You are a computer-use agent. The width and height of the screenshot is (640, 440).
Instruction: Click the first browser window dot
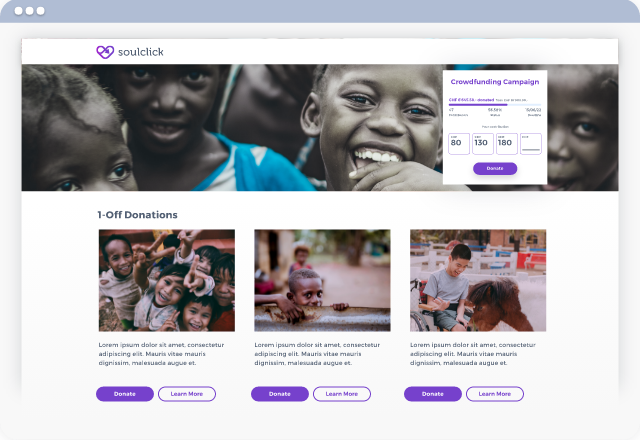click(19, 11)
